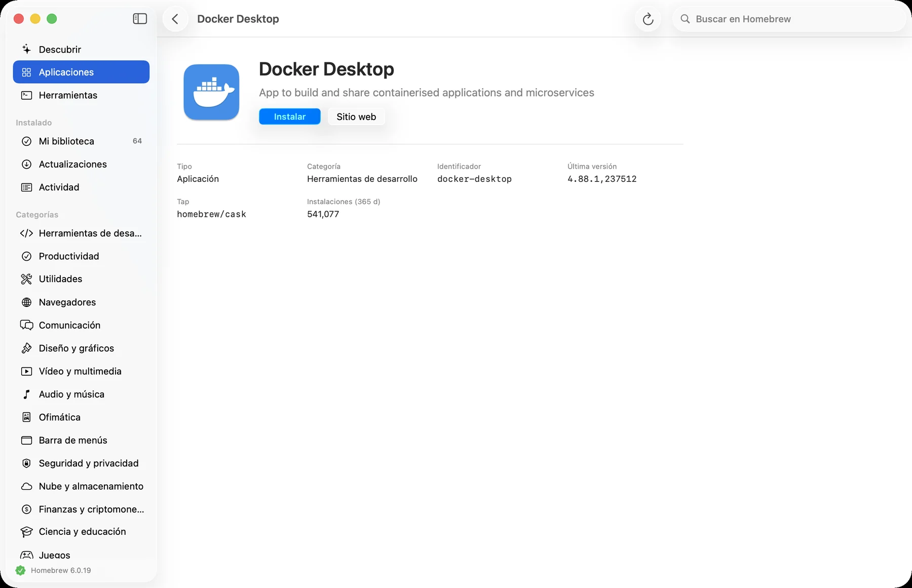Click the homebrew/cask tap value

211,214
